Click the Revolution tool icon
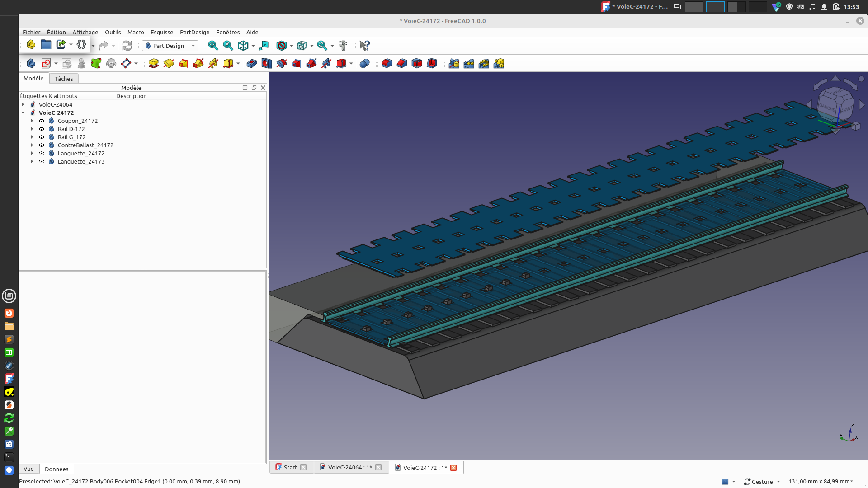This screenshot has width=868, height=488. pyautogui.click(x=169, y=64)
